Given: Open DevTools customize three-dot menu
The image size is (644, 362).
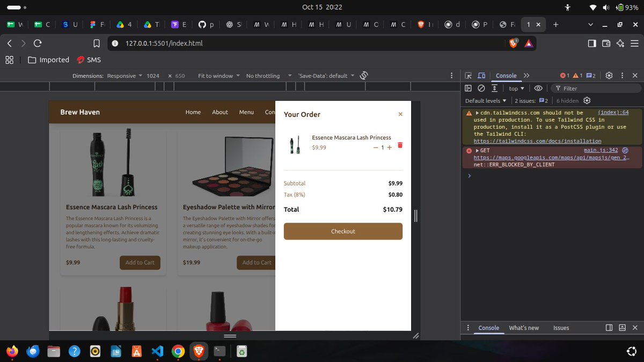Looking at the screenshot, I should [x=622, y=76].
